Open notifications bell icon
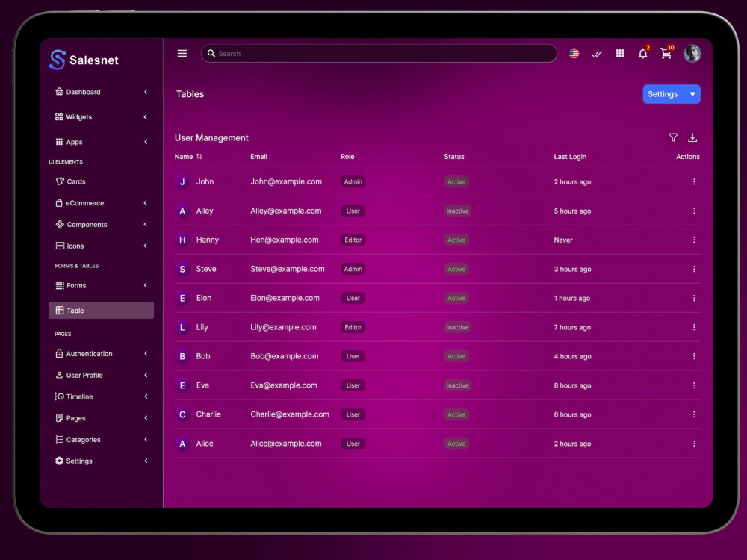This screenshot has height=560, width=747. 643,53
